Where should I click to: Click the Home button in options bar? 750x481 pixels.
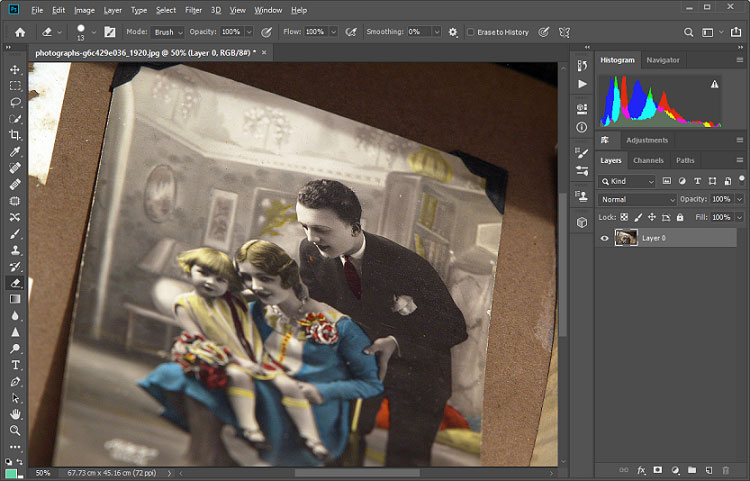coord(20,32)
